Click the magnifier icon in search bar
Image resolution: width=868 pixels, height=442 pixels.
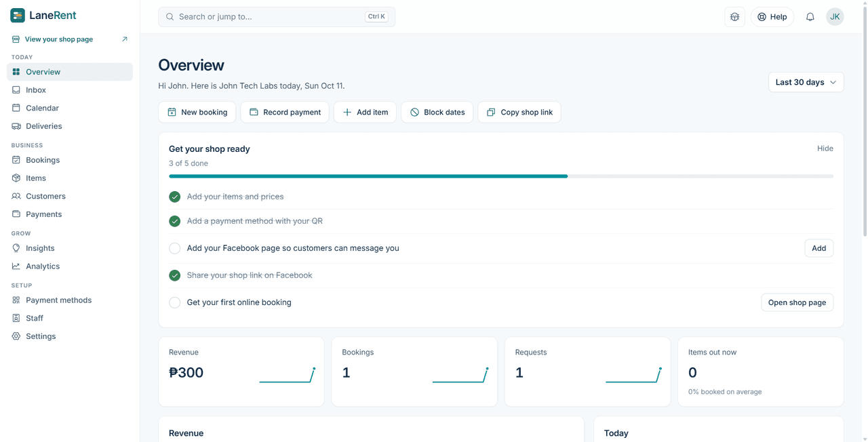click(170, 17)
